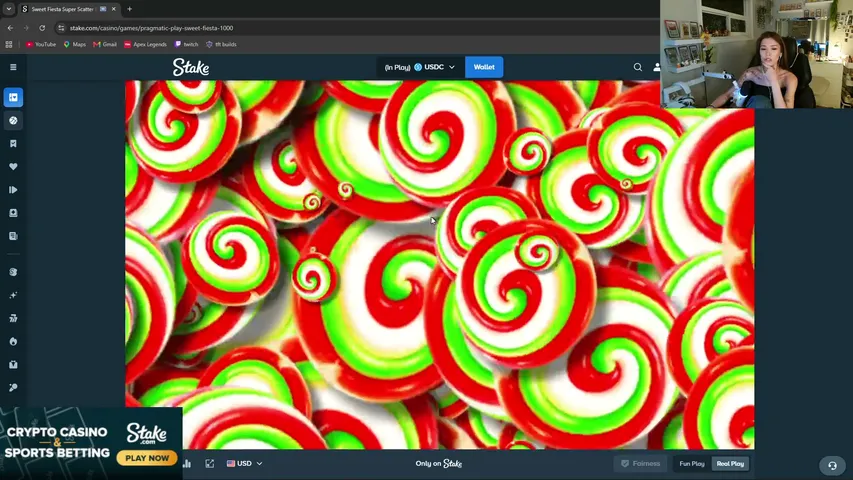Click the webcam overlay thumbnail
The width and height of the screenshot is (853, 480).
coord(756,54)
